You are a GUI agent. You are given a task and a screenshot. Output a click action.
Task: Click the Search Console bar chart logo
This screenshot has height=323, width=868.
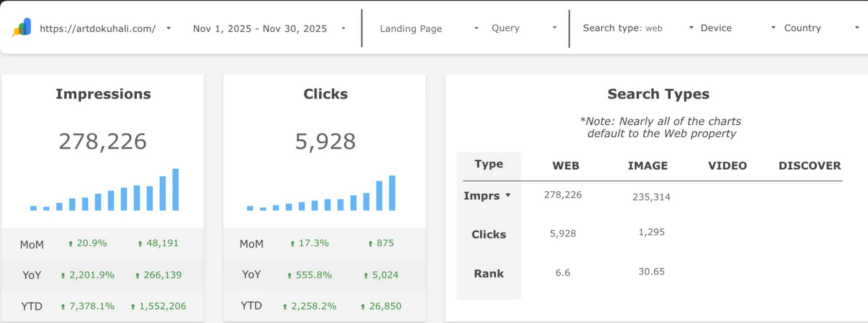tap(22, 27)
